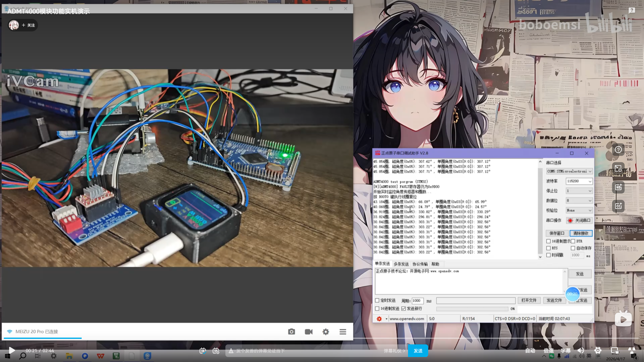Enable the 16进制发送 checkbox
This screenshot has width=644, height=362.
click(x=377, y=308)
